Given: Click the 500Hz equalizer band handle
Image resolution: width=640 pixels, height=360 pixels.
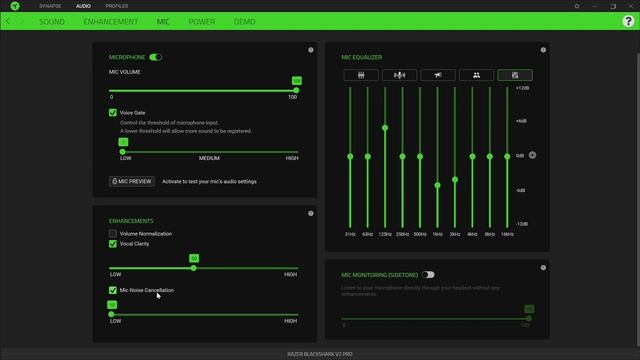Looking at the screenshot, I should point(420,157).
